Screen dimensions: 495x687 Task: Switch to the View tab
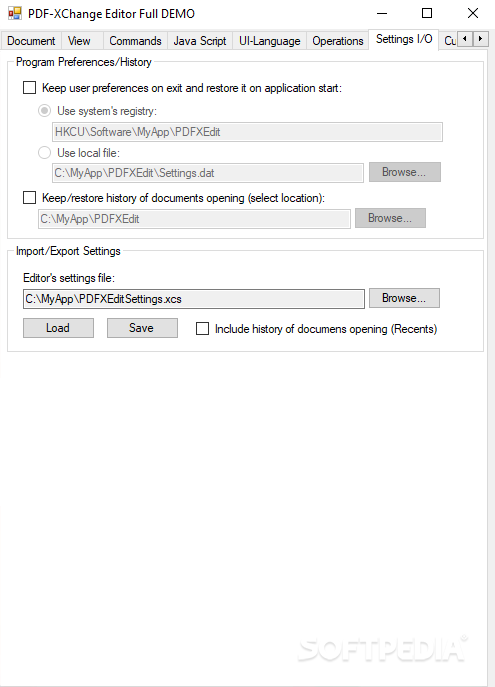pyautogui.click(x=82, y=41)
